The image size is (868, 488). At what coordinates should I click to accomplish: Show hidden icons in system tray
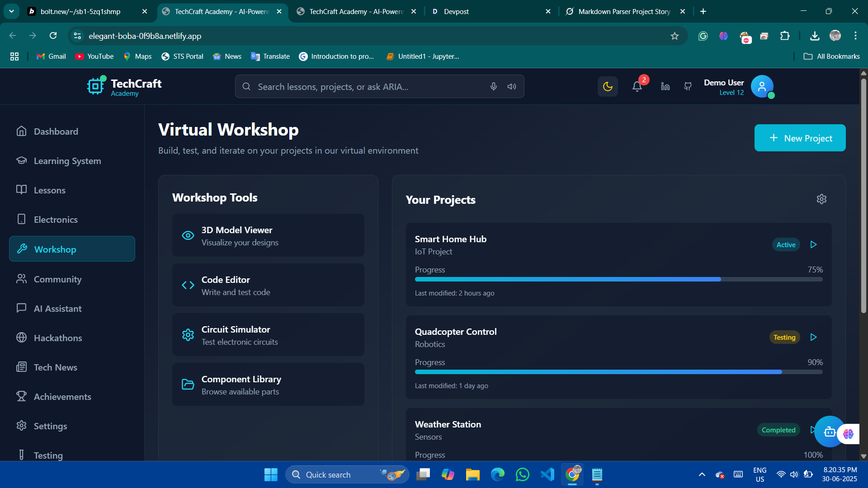[702, 474]
